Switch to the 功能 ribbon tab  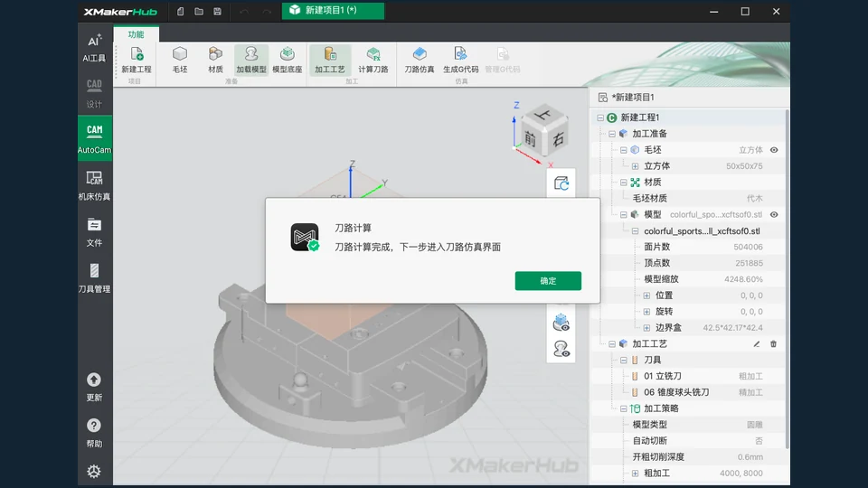tap(137, 34)
